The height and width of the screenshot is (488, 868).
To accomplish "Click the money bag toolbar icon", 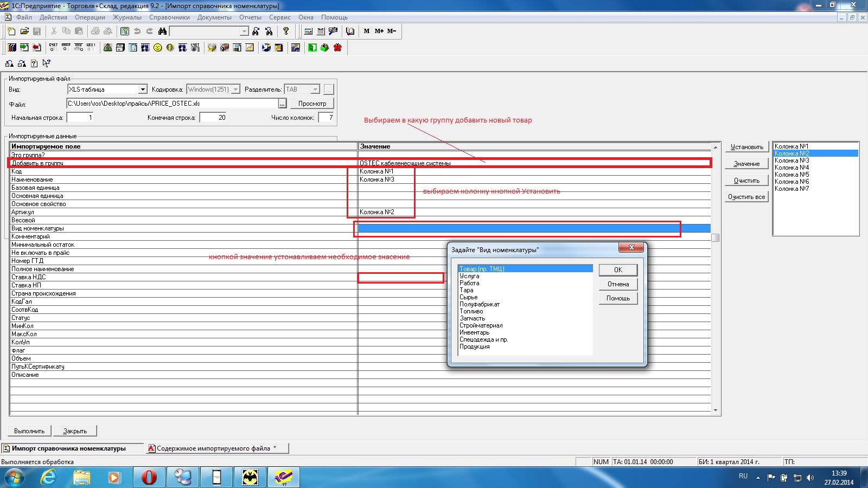I will [107, 48].
